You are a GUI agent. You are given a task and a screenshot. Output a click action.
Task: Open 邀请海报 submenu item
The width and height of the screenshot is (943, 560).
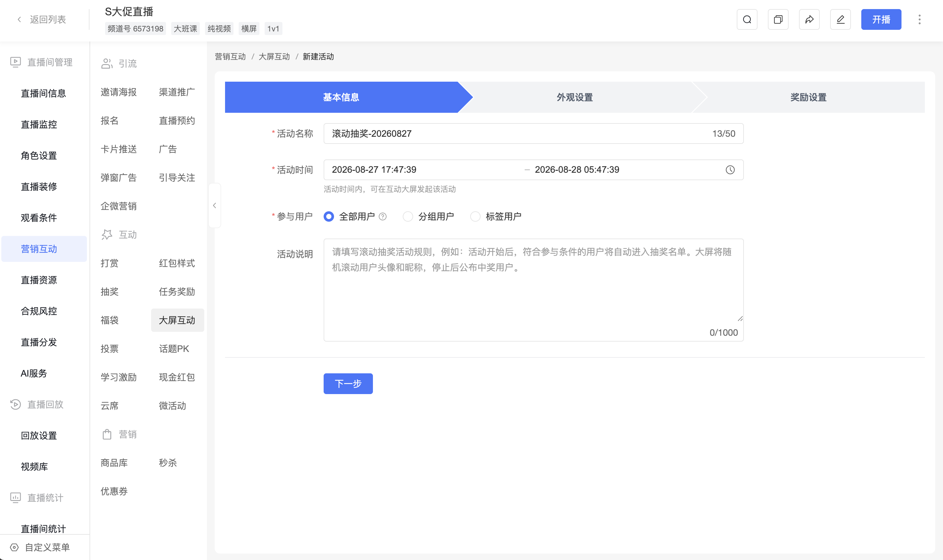[x=119, y=92]
